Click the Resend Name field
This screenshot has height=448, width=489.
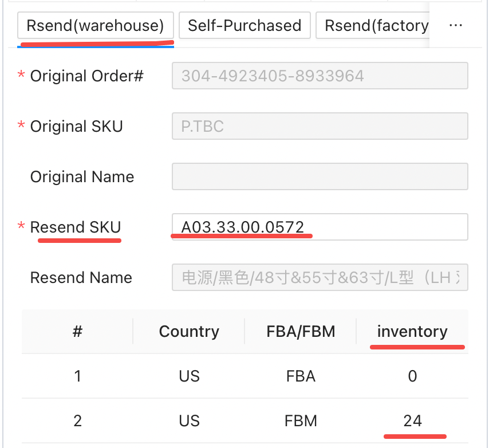320,278
